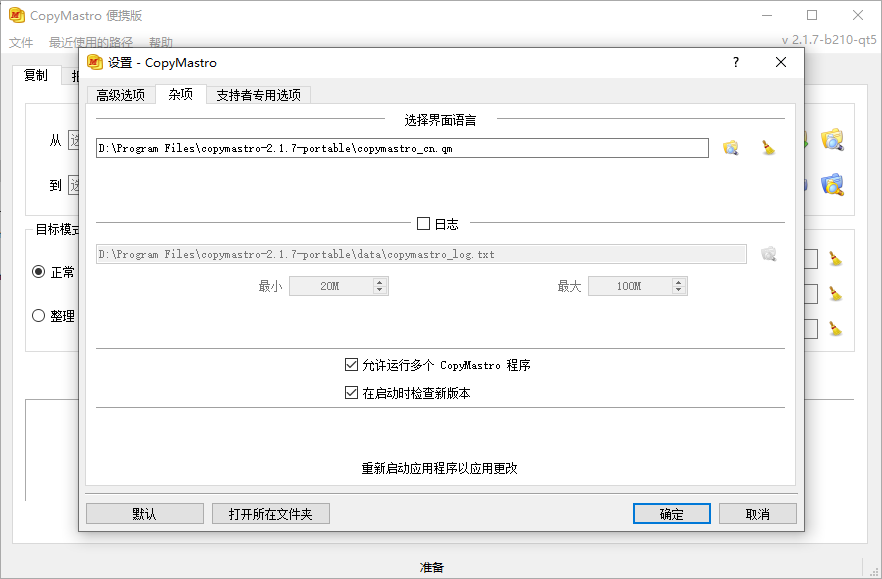Browse for a language file with the folder icon

point(731,148)
